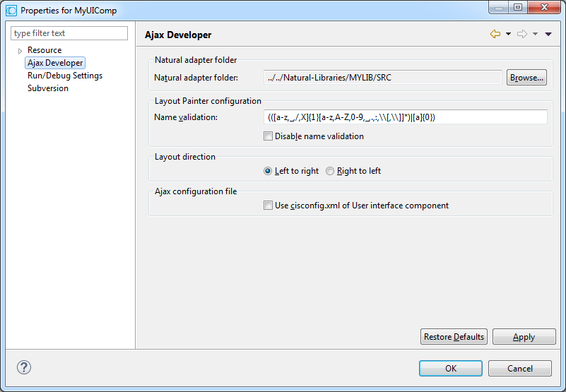Image resolution: width=566 pixels, height=392 pixels.
Task: Open the view menu dropdown triangle
Action: coord(548,34)
